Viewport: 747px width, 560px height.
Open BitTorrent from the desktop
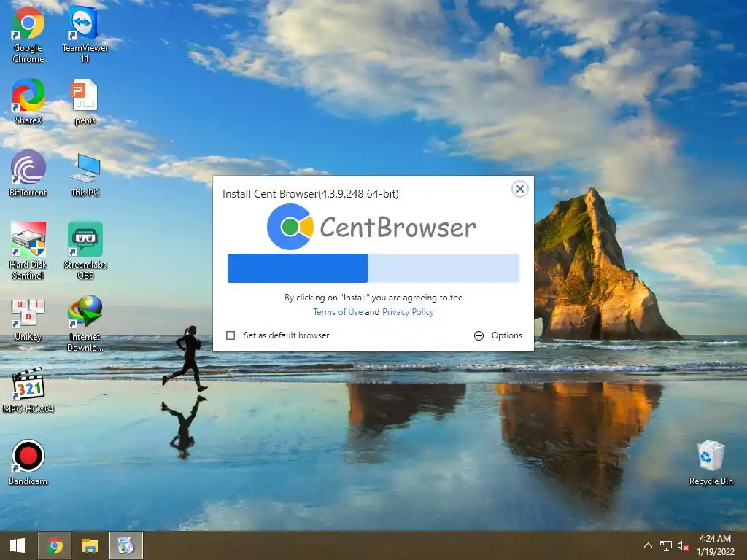point(28,174)
